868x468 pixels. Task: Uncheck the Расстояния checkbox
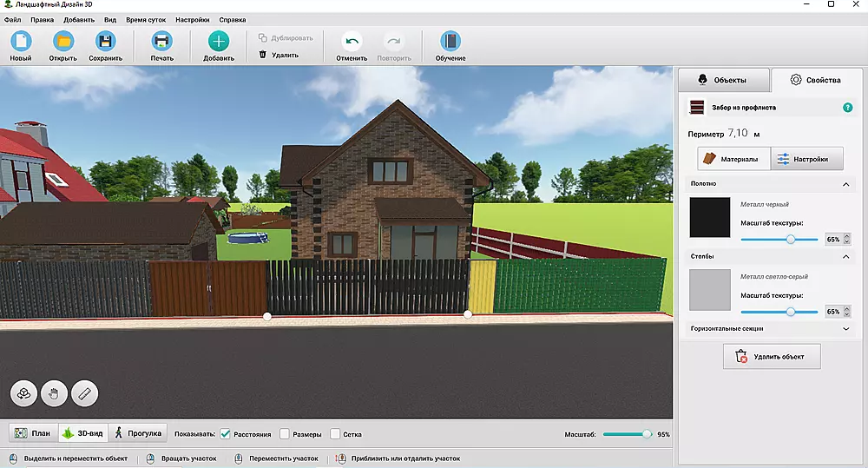225,434
